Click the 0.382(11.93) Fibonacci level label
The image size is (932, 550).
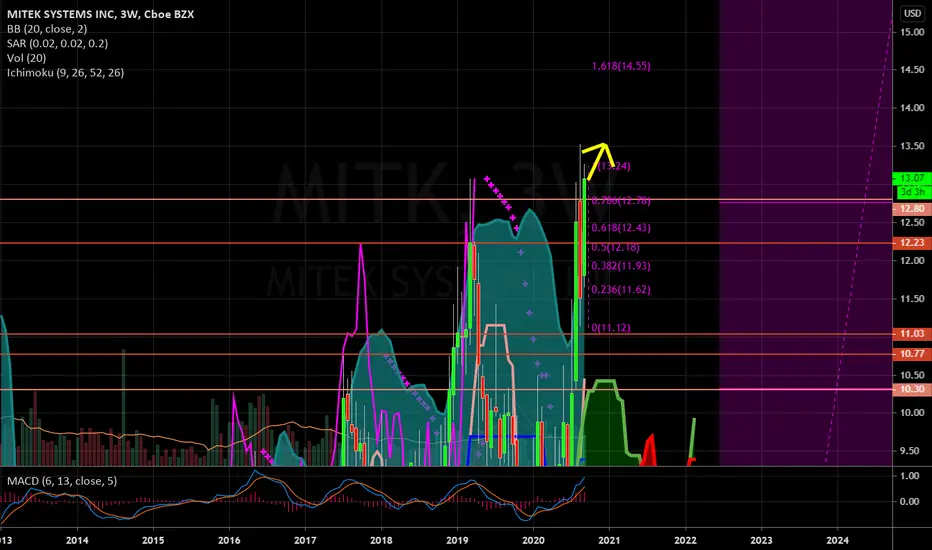pos(621,266)
